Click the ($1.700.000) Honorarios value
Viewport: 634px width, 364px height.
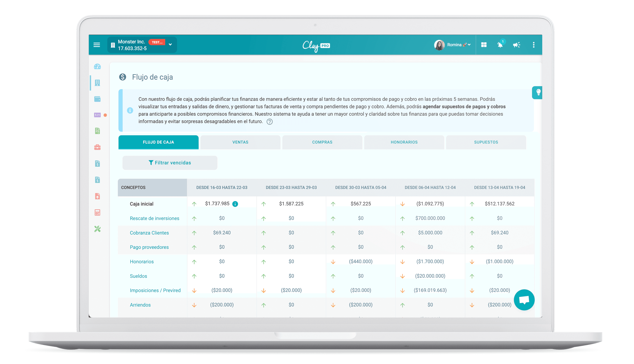click(430, 262)
